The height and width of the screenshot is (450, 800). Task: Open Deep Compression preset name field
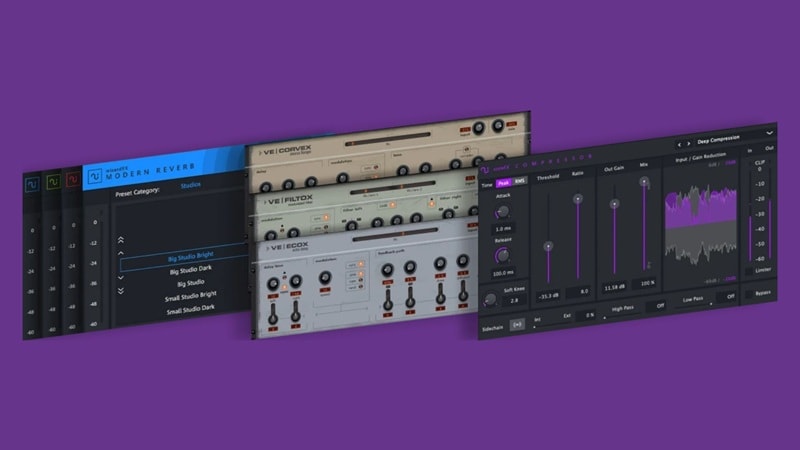(718, 139)
